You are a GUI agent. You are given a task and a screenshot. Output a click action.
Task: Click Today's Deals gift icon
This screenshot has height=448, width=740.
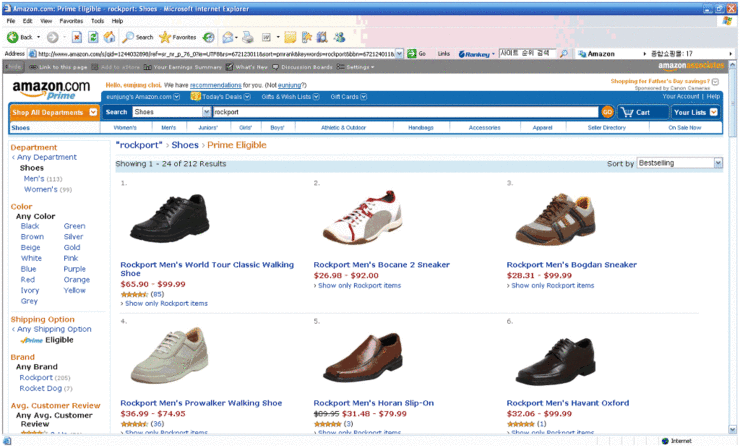point(195,96)
